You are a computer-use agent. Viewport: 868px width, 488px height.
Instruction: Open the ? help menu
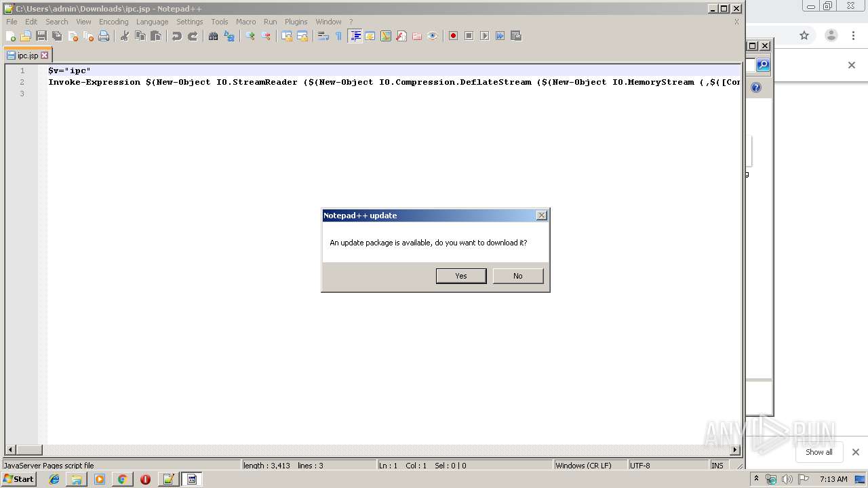[351, 22]
